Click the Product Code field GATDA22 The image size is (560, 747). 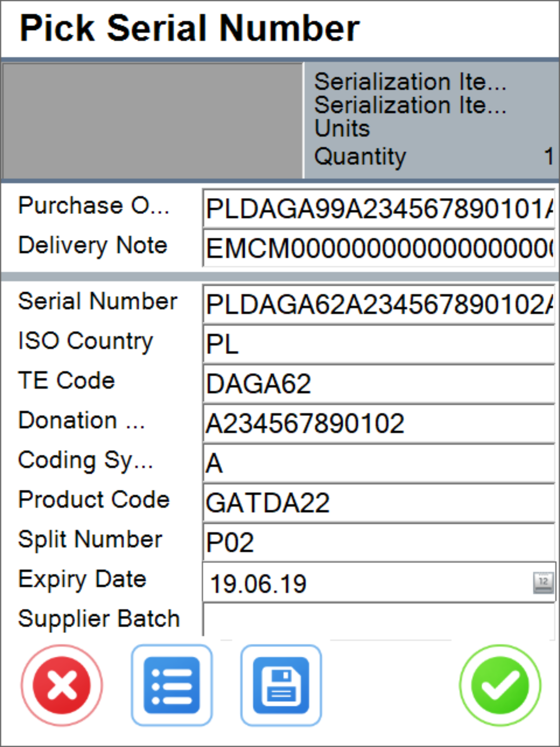pyautogui.click(x=378, y=503)
